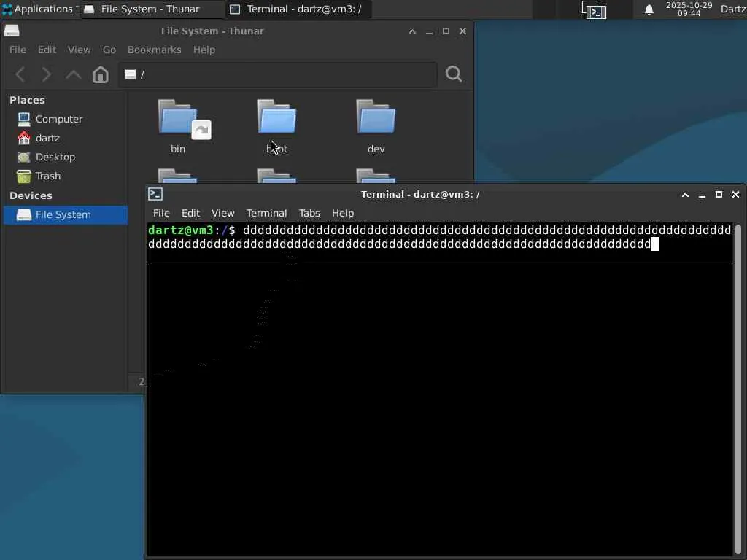747x560 pixels.
Task: Click the drive icon in Thunar titlebar
Action: coord(12,31)
